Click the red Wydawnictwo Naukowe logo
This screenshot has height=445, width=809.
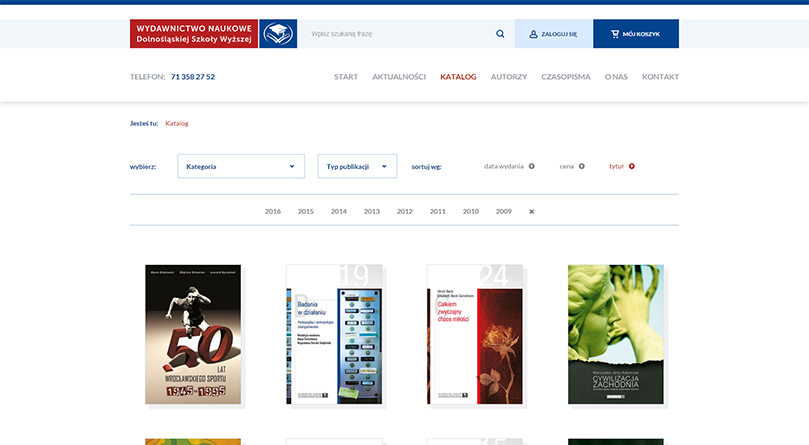click(x=194, y=34)
